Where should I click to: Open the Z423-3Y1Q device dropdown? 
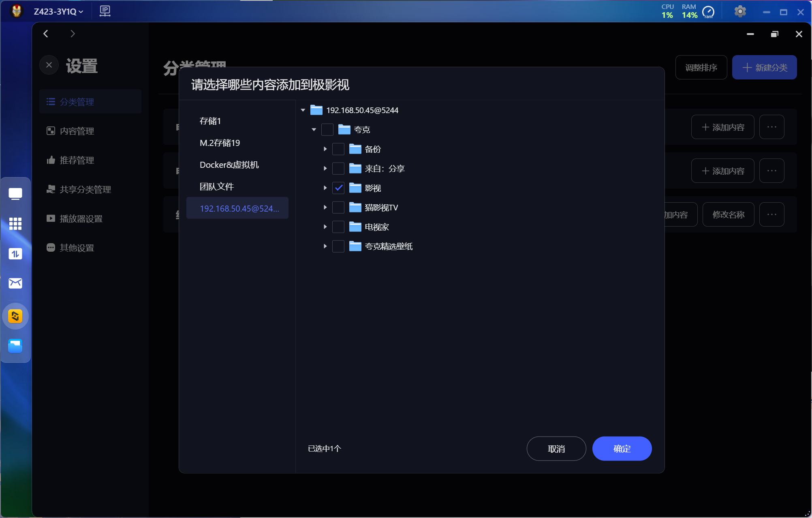58,11
